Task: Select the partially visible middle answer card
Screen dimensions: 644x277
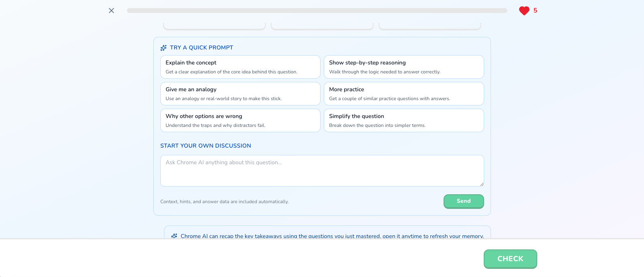Action: (322, 26)
